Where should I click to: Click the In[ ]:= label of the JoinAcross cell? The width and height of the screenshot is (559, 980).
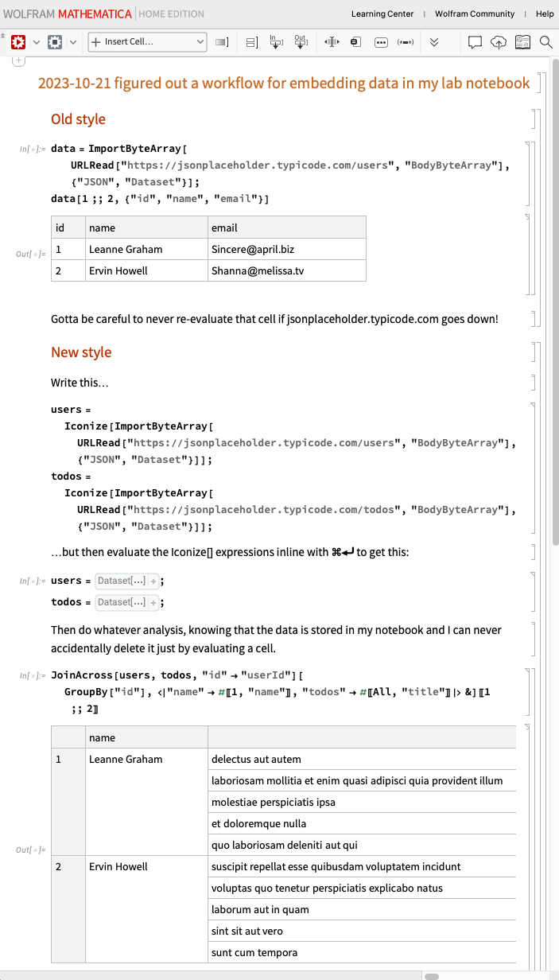33,675
